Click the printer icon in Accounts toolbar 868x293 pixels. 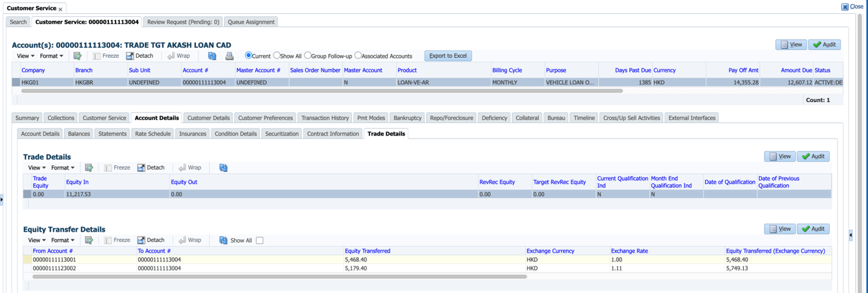pos(229,56)
